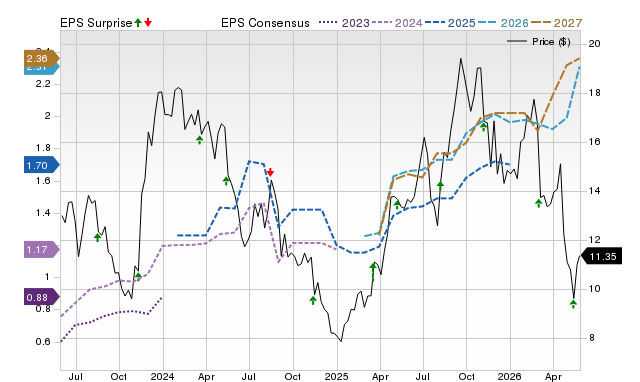Click the light purple 1.17 value tag
This screenshot has width=640, height=382.
coord(42,249)
